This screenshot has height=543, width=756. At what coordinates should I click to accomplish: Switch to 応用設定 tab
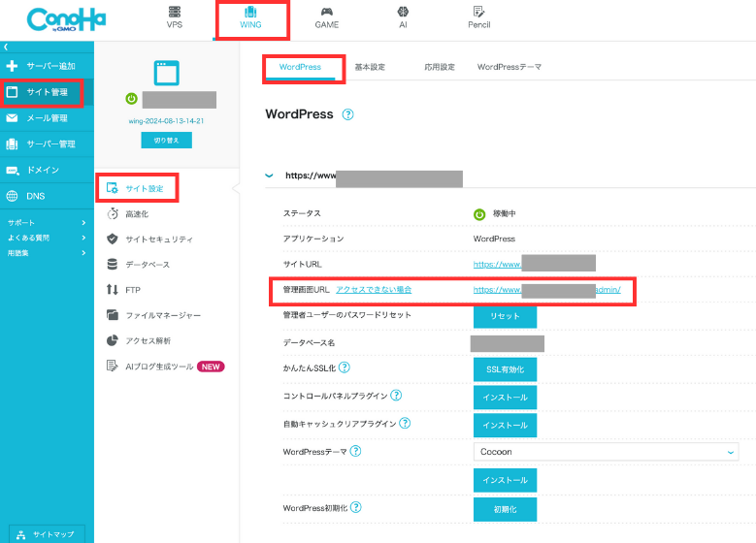(x=440, y=67)
